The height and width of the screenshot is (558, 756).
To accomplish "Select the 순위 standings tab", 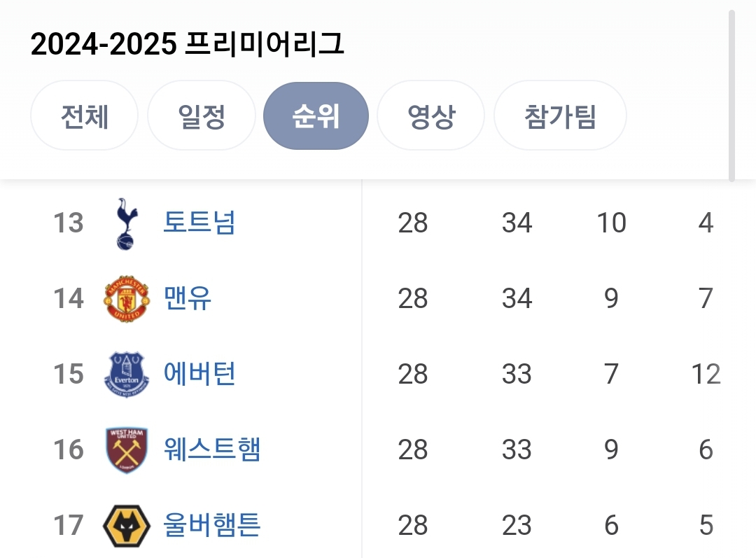I will [x=316, y=116].
